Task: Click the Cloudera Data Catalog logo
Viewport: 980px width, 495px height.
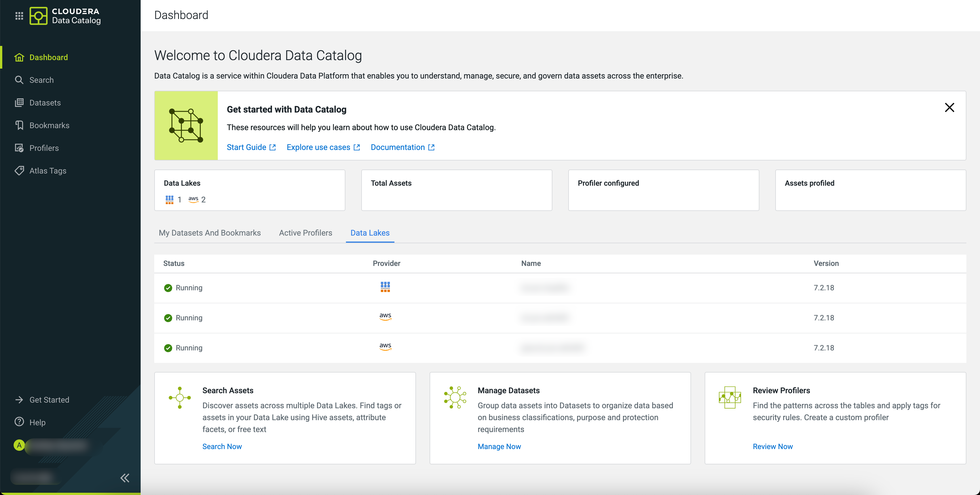Action: (65, 16)
